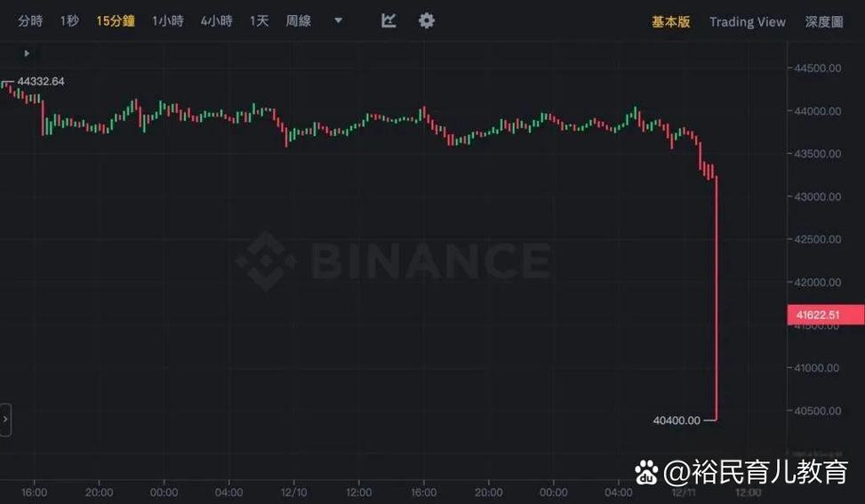Select the 周線 weekly interval
The width and height of the screenshot is (865, 504).
[x=298, y=21]
